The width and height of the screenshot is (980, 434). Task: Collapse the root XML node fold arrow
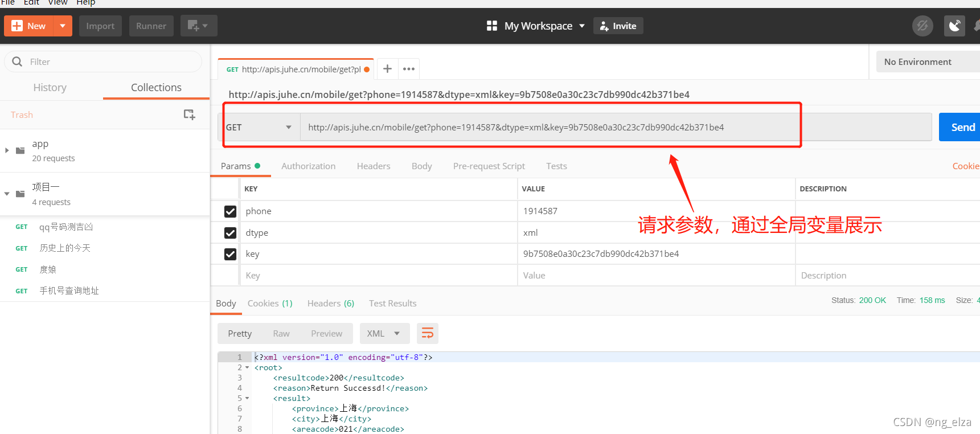[247, 368]
